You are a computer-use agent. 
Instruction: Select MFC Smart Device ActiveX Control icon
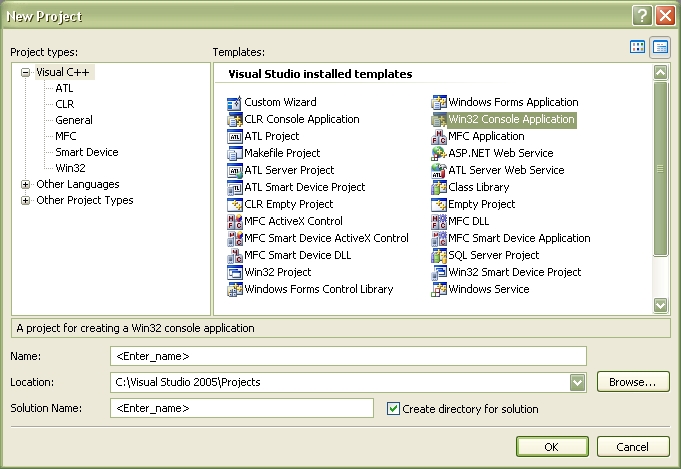[x=235, y=238]
